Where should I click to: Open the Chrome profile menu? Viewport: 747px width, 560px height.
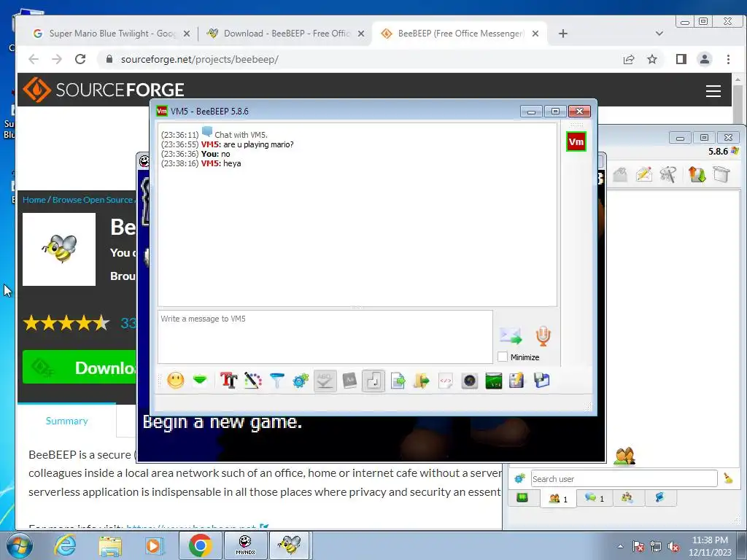click(x=705, y=59)
